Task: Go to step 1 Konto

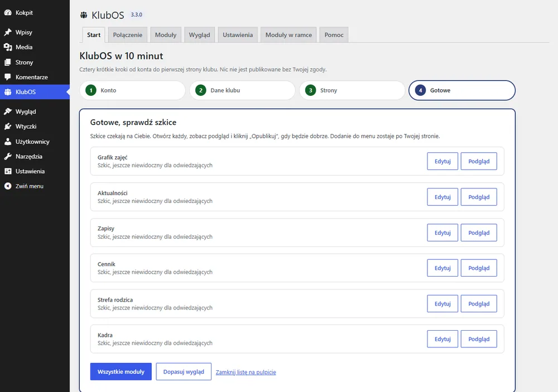Action: [132, 90]
